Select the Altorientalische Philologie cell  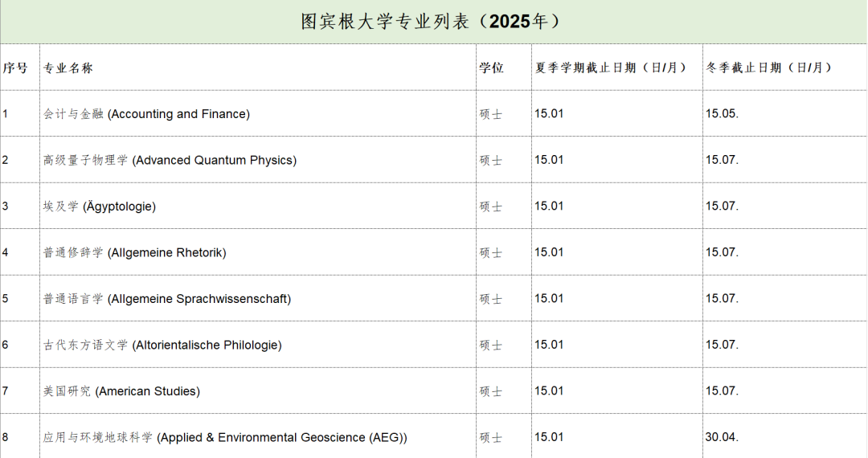162,345
